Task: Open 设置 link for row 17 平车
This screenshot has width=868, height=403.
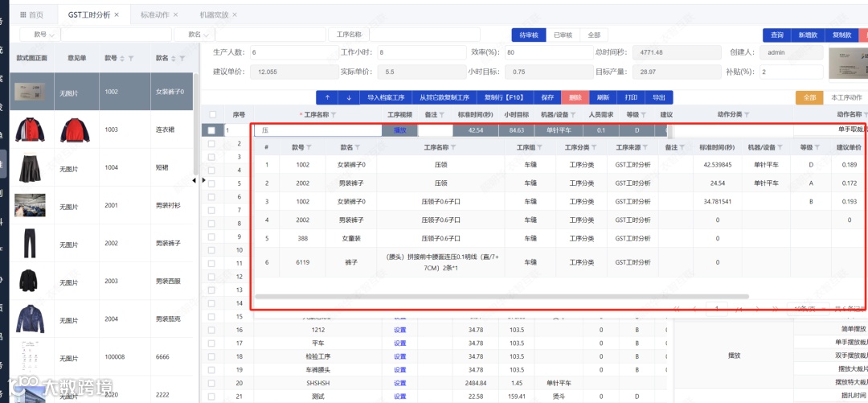Action: [399, 343]
